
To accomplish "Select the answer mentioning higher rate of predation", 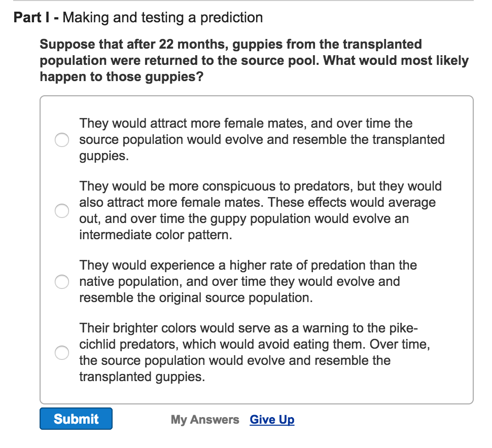I will tap(62, 282).
